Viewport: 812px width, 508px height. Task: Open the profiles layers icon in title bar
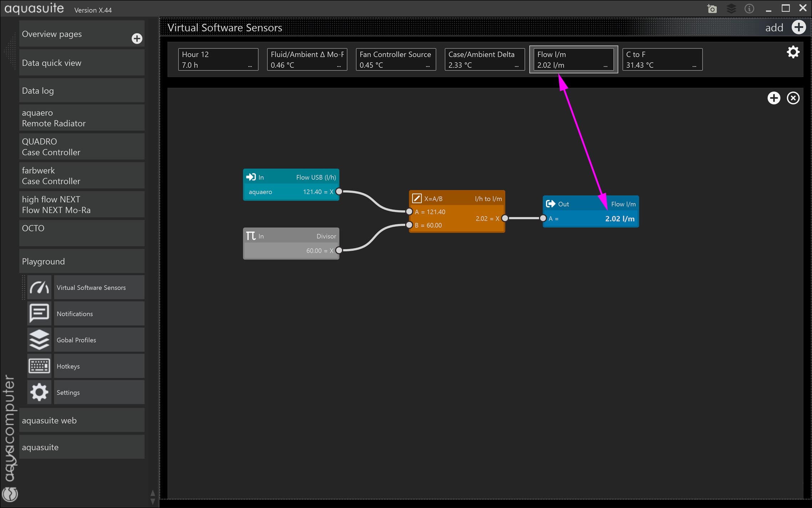pyautogui.click(x=731, y=9)
